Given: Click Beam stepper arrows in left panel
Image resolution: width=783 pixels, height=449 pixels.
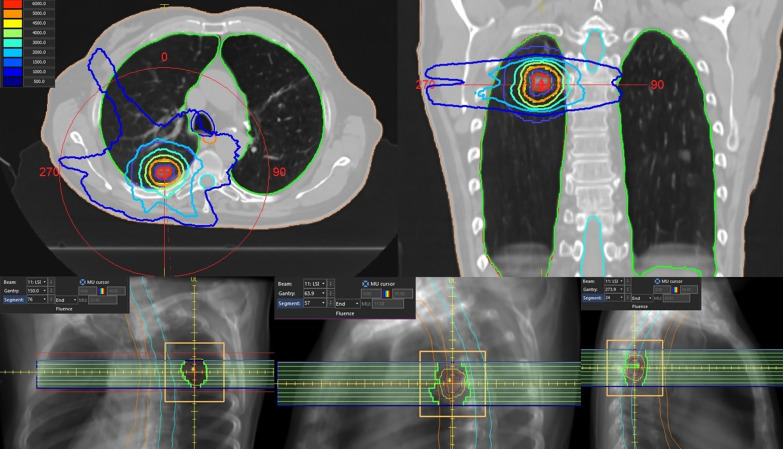Looking at the screenshot, I should pyautogui.click(x=50, y=282).
